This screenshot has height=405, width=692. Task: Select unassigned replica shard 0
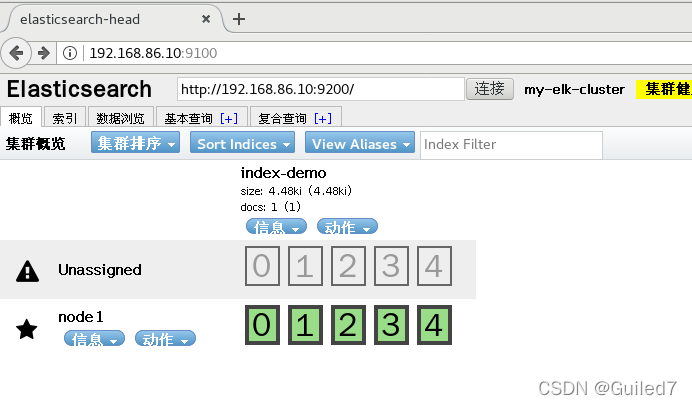tap(262, 266)
